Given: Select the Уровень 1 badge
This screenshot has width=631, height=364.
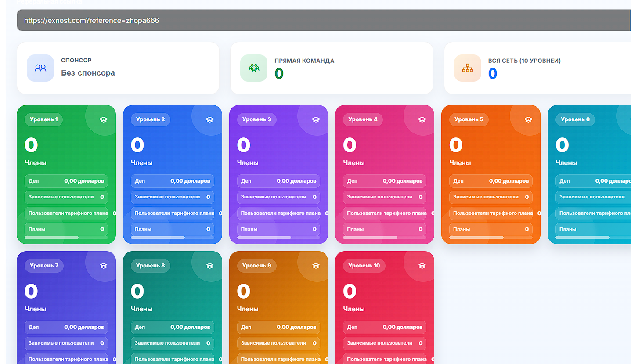Looking at the screenshot, I should (x=43, y=119).
